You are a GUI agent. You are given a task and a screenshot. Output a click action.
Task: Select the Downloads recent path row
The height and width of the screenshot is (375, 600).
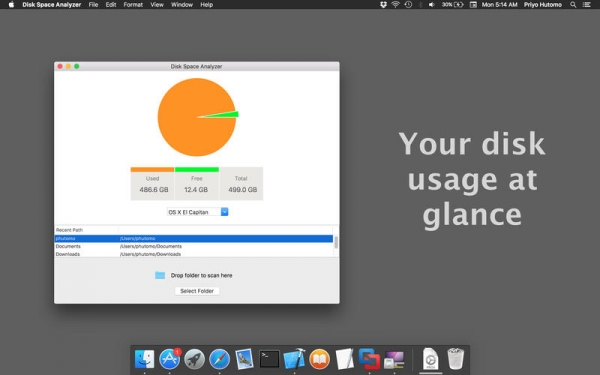[194, 254]
